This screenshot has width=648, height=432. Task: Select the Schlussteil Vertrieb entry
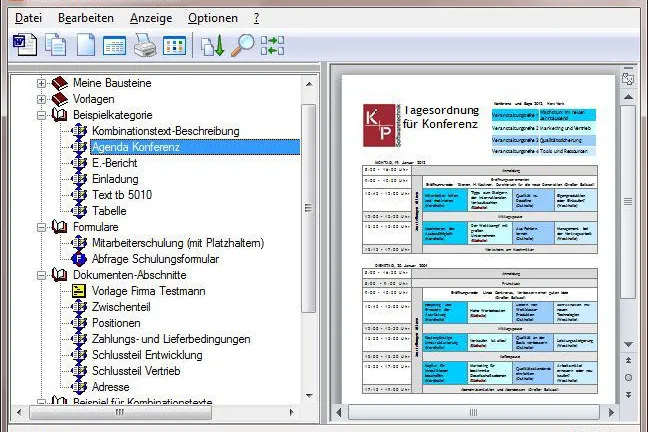click(x=136, y=371)
